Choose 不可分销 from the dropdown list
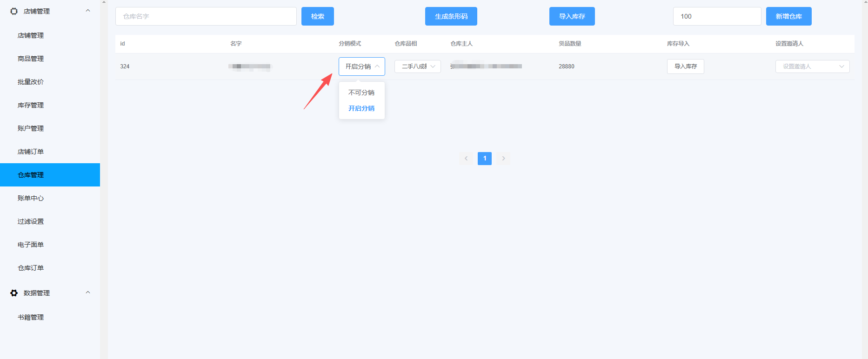Viewport: 868px width, 359px height. tap(361, 93)
